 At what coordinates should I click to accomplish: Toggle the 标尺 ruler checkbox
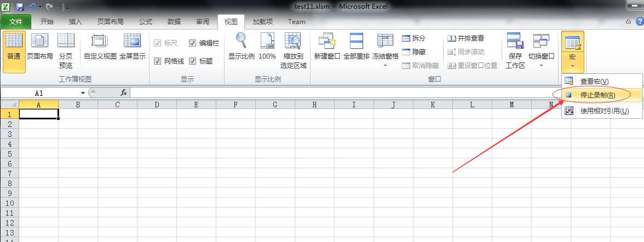pyautogui.click(x=157, y=43)
